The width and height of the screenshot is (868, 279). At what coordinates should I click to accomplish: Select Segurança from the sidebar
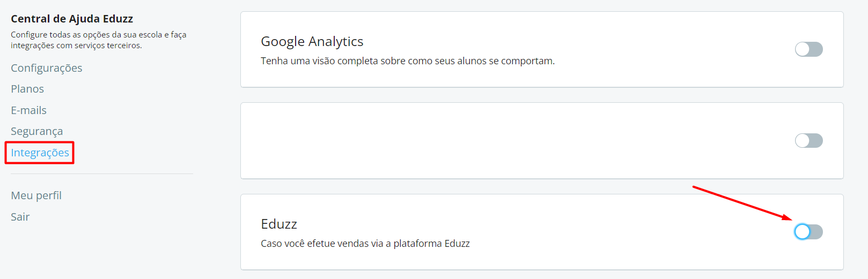[x=37, y=131]
